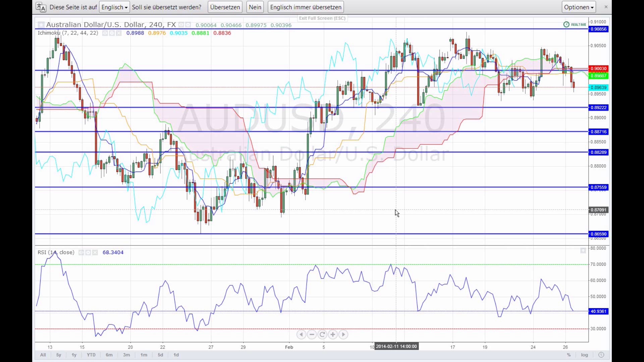Viewport: 644px width, 362px height.
Task: Click the translate icon in browser bar
Action: tap(41, 7)
